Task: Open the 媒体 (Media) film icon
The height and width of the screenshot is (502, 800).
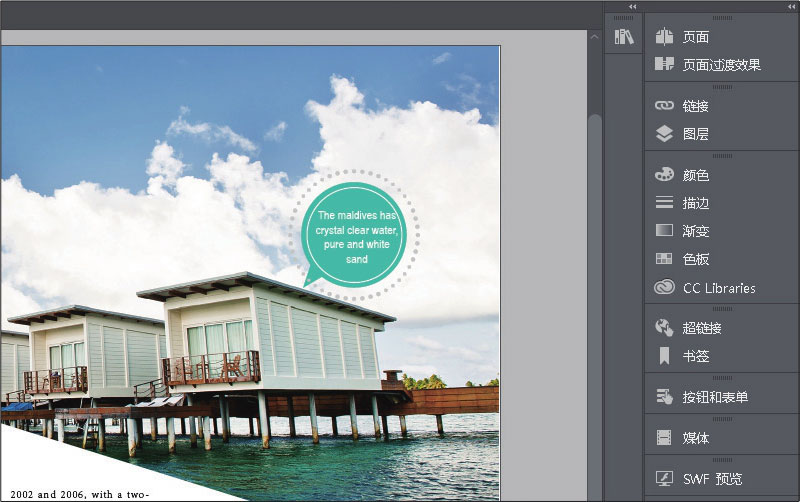Action: 664,438
